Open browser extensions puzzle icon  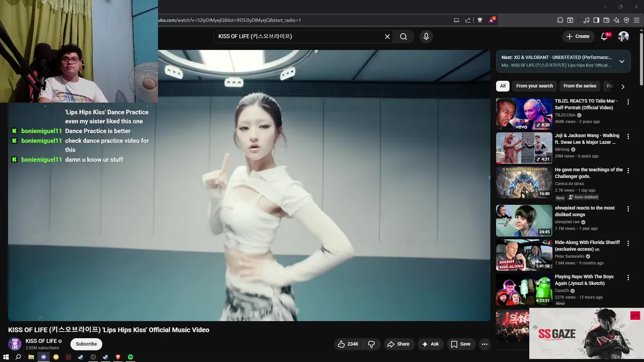(560, 20)
